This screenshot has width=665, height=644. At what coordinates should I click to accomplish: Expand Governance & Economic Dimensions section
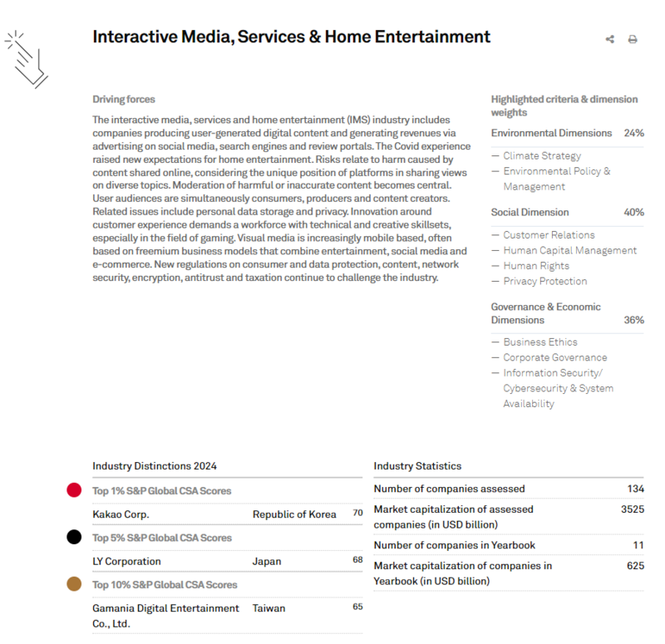tap(545, 313)
